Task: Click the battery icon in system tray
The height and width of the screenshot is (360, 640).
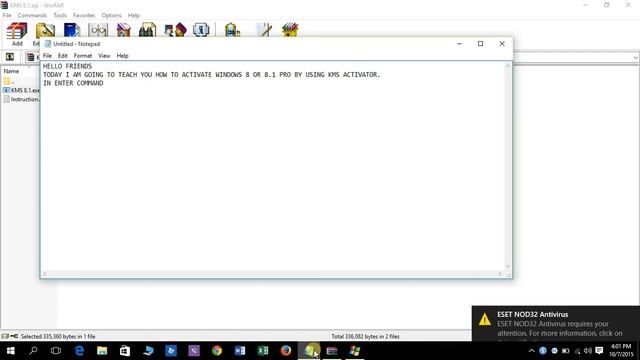Action: point(565,351)
